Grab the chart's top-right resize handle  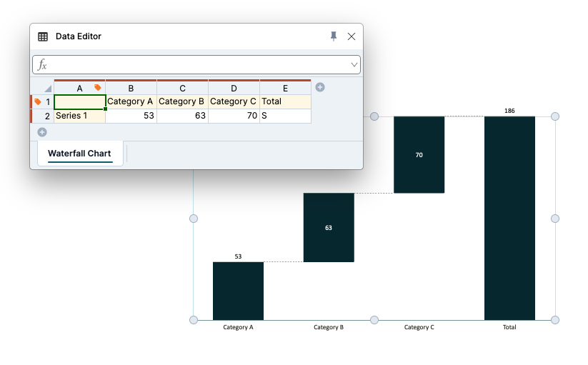point(555,116)
